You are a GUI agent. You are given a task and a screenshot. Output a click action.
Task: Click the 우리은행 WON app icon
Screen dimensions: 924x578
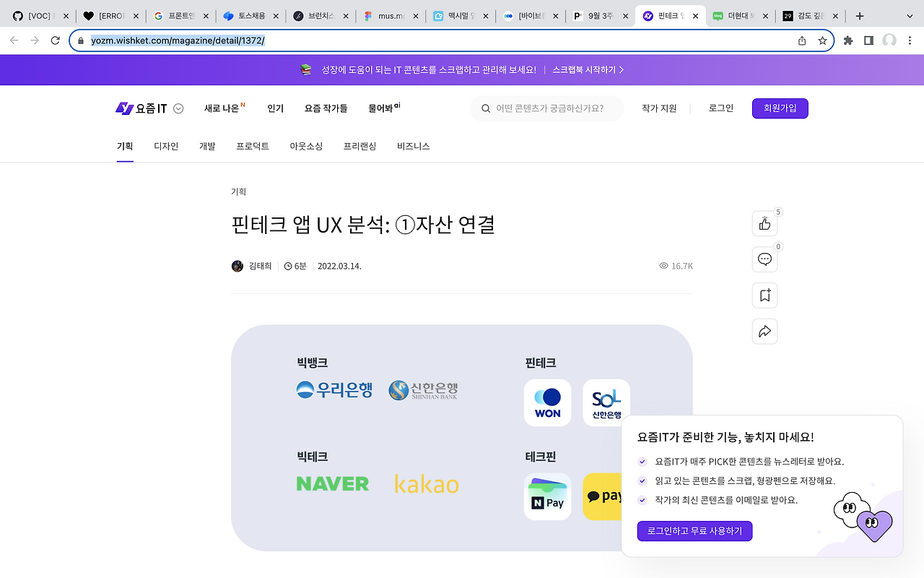pos(547,402)
